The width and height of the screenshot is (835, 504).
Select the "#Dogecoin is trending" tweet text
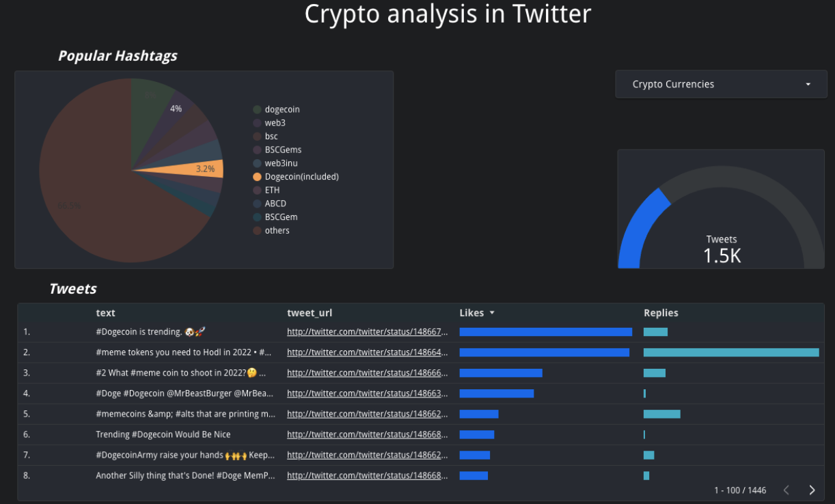[150, 332]
